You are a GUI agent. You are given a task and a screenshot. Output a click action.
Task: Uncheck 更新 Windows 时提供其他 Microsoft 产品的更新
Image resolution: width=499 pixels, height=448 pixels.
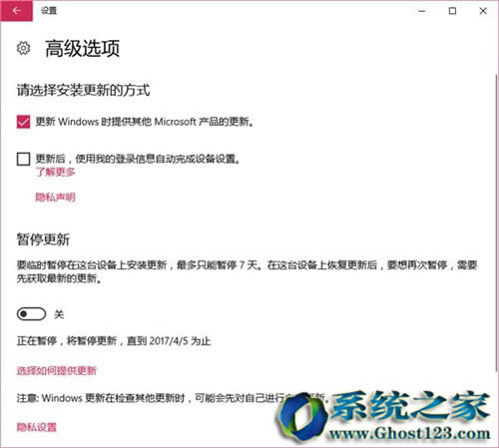pyautogui.click(x=23, y=122)
